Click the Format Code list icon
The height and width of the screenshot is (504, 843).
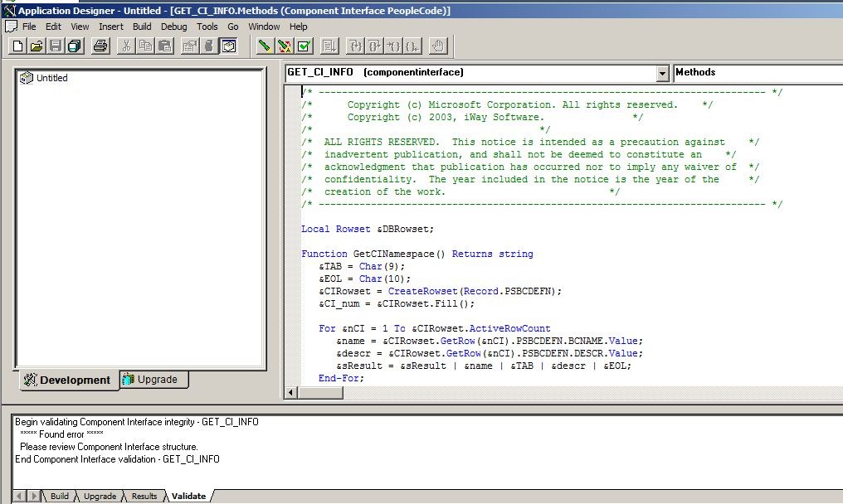pyautogui.click(x=329, y=46)
